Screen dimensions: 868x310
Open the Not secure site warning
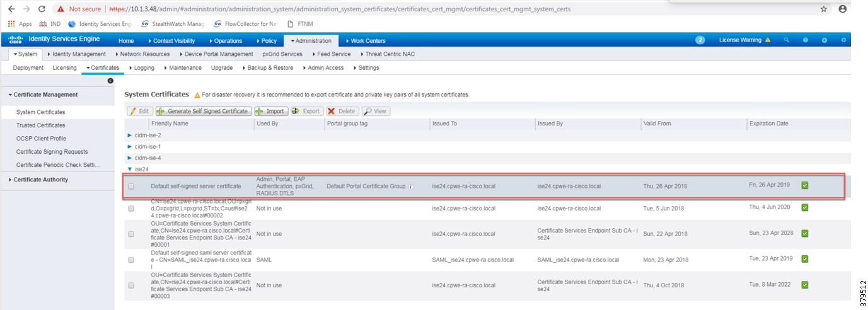tap(79, 9)
